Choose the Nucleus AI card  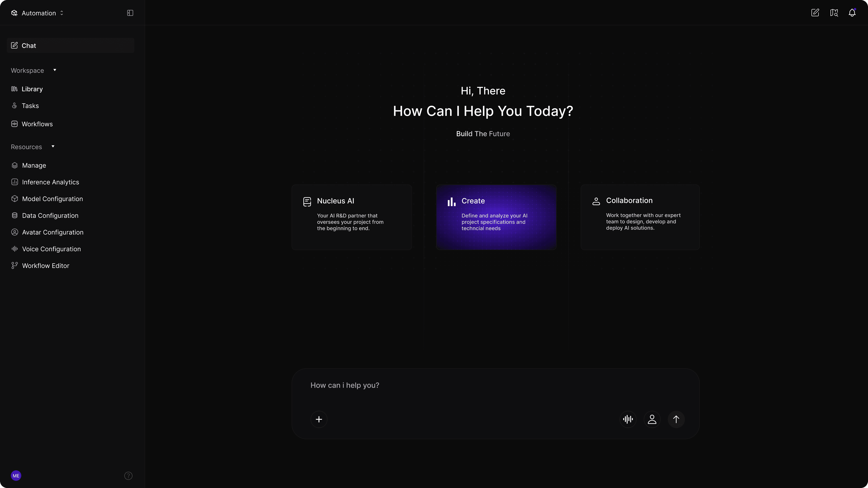pyautogui.click(x=351, y=217)
